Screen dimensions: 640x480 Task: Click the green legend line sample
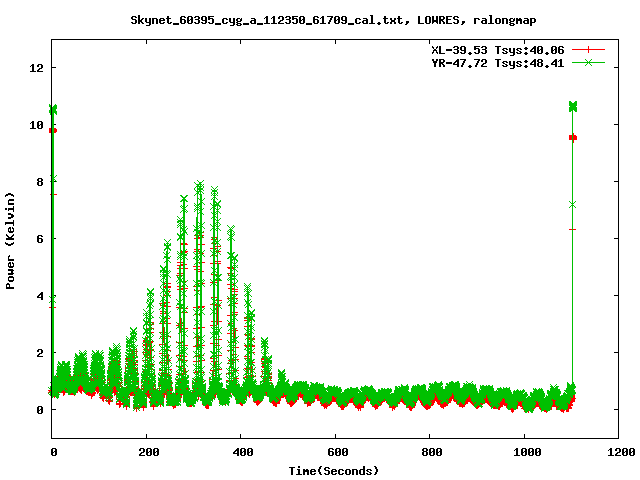(x=588, y=62)
